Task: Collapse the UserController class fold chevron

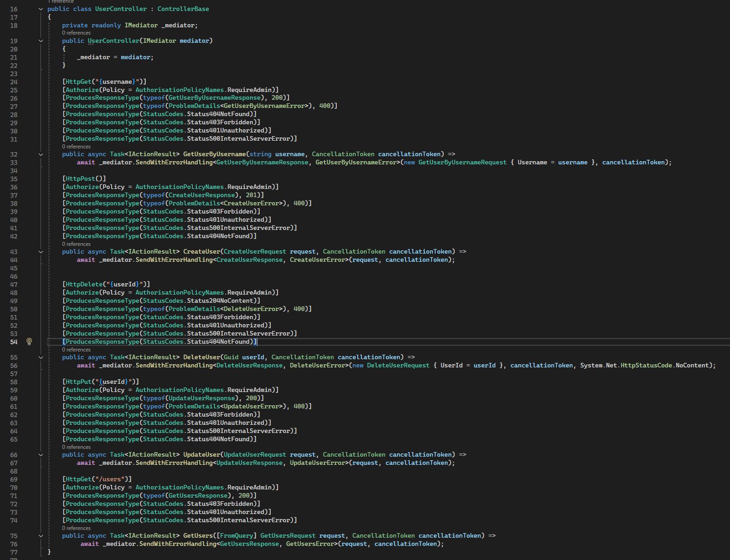Action: 41,9
